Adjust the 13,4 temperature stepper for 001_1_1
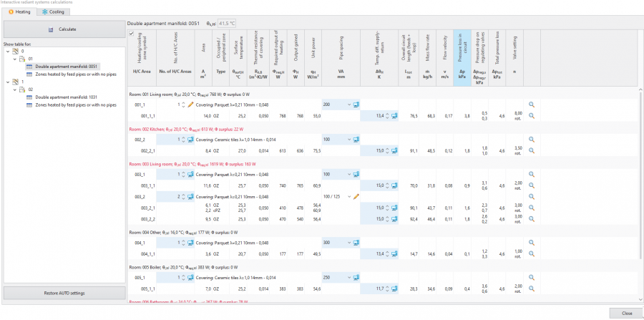 (x=387, y=115)
